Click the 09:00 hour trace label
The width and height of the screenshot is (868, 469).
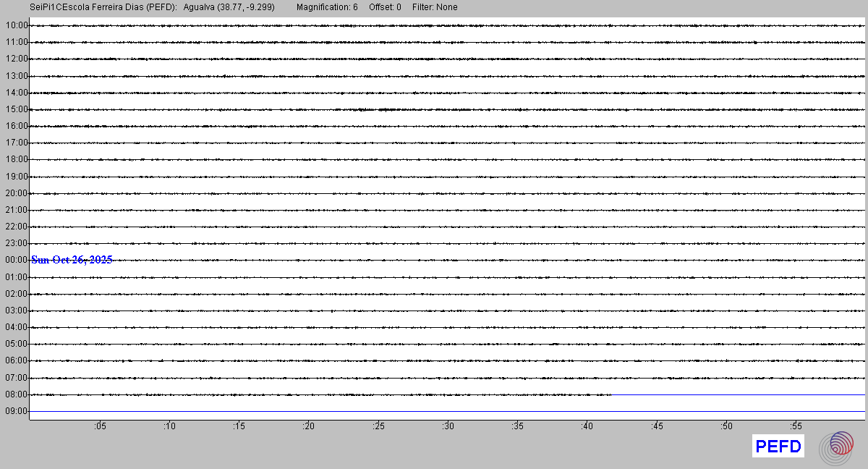tap(16, 411)
